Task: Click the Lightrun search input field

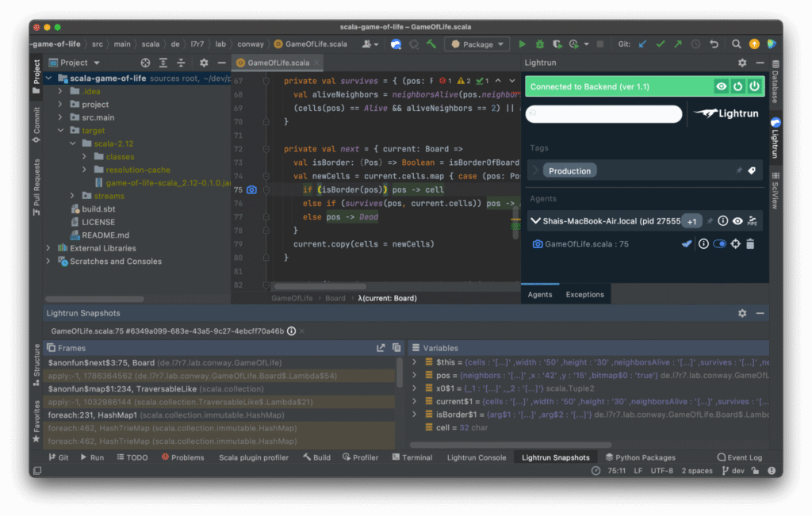Action: (x=604, y=114)
